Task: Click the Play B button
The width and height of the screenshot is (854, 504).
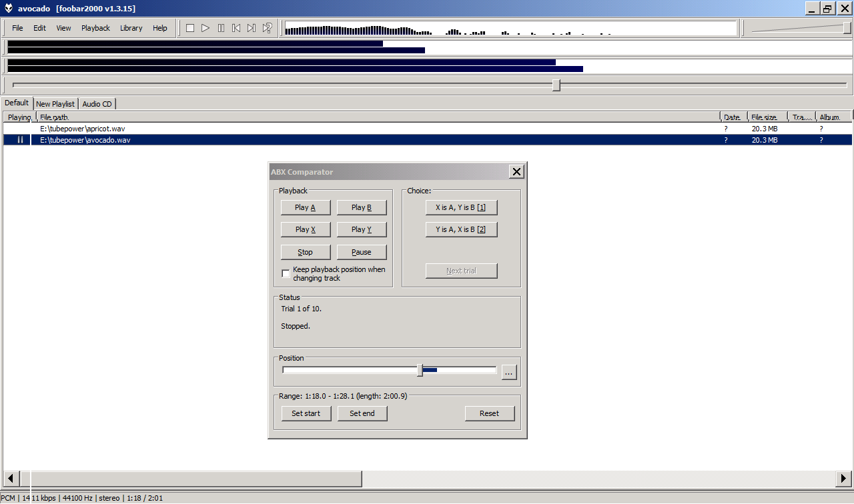Action: pyautogui.click(x=362, y=207)
